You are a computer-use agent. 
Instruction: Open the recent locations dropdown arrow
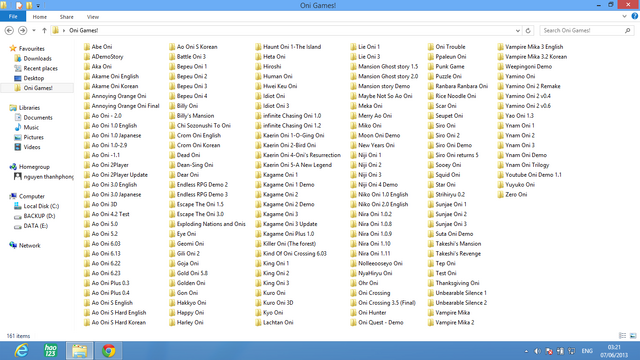[x=34, y=31]
